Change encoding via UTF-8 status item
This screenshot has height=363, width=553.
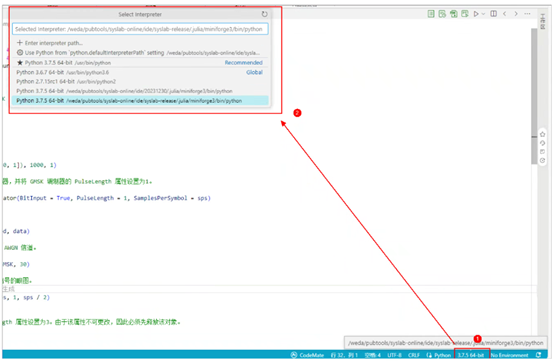394,355
